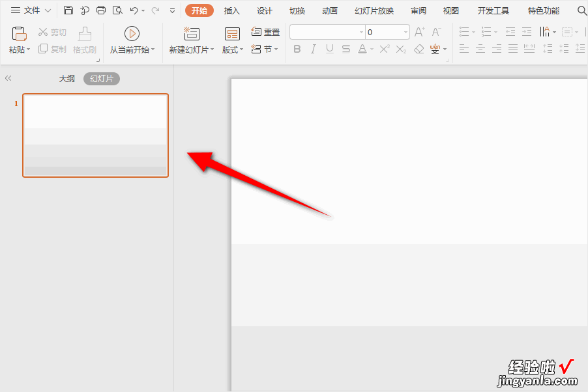The height and width of the screenshot is (392, 588).
Task: Click the print preview icon
Action: coord(117,10)
